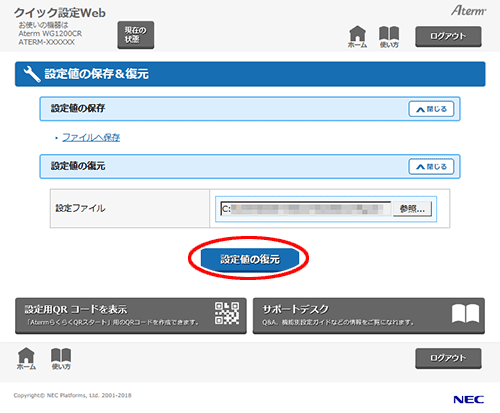Open the Home icon in the header

(357, 37)
